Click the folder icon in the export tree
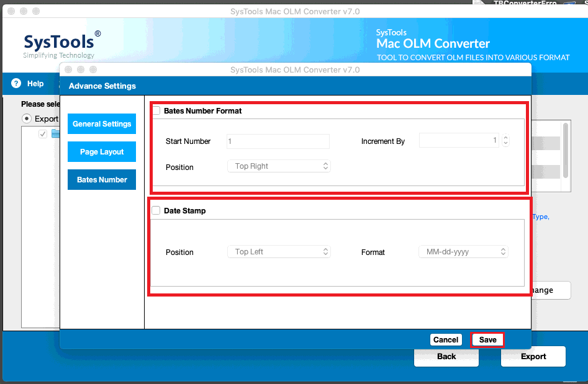The height and width of the screenshot is (384, 588). (x=54, y=133)
